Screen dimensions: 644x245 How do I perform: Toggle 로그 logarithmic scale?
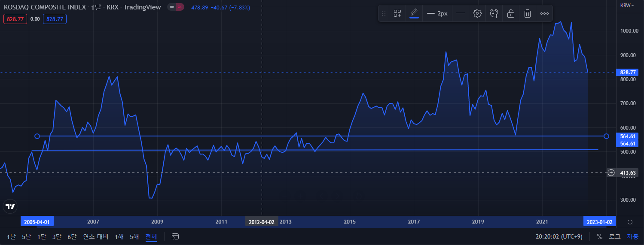[x=615, y=236]
